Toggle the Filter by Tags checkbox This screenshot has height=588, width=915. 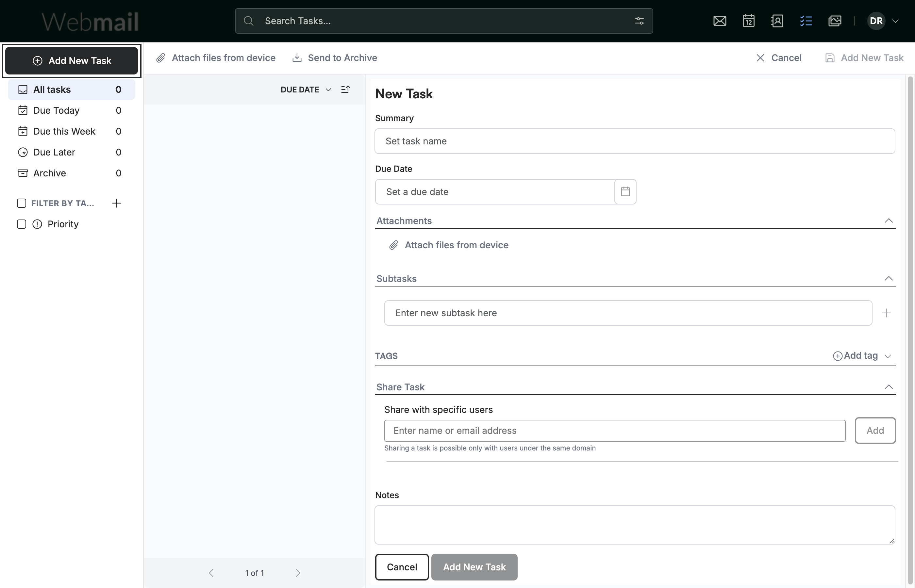point(22,203)
